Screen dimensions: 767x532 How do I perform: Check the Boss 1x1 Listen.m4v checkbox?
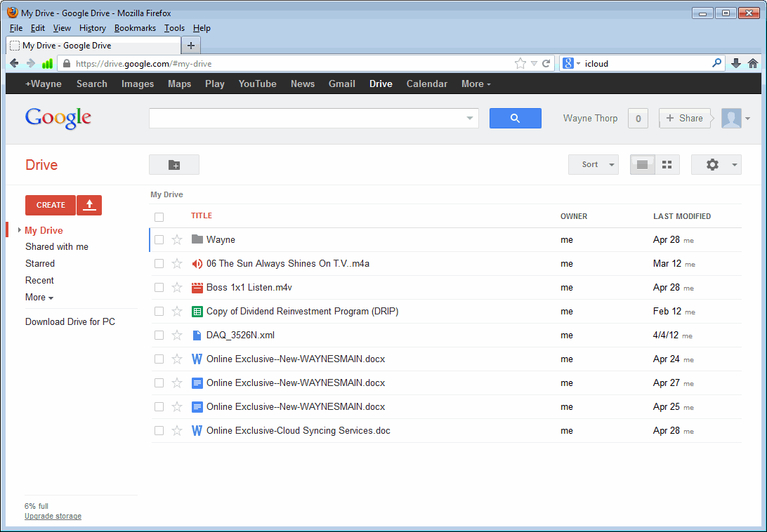point(159,288)
